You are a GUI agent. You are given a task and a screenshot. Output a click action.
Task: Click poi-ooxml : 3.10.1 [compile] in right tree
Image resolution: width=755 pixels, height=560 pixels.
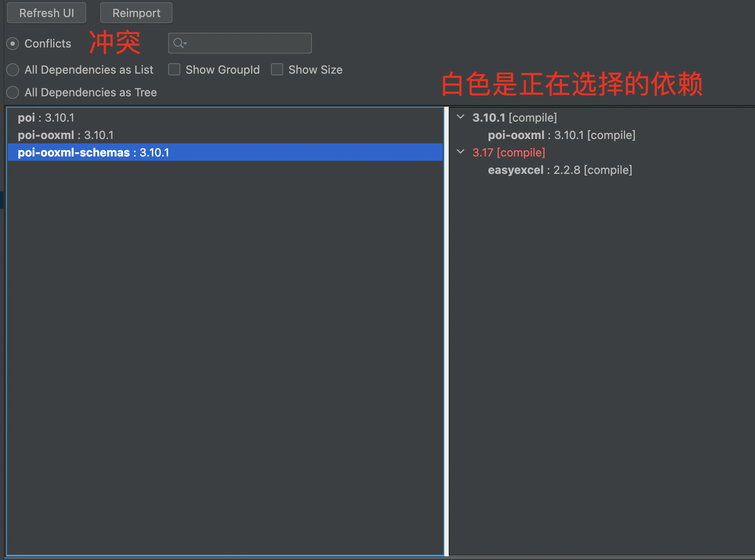(x=562, y=135)
